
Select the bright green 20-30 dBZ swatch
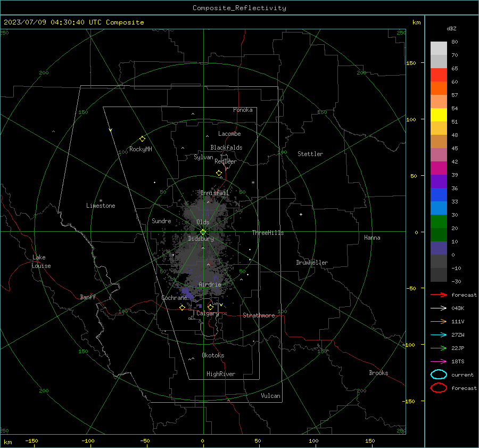pos(439,222)
